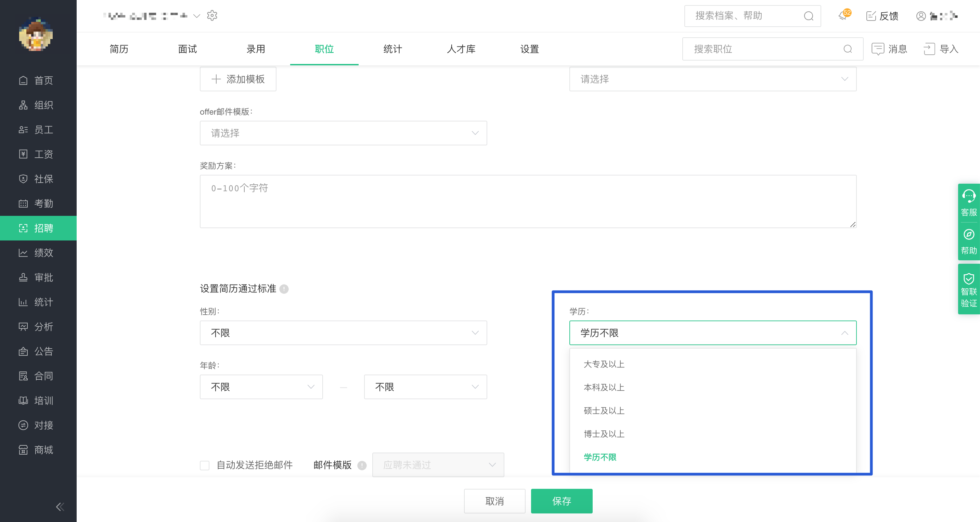Select 招聘 recruitment in the sidebar

[38, 228]
